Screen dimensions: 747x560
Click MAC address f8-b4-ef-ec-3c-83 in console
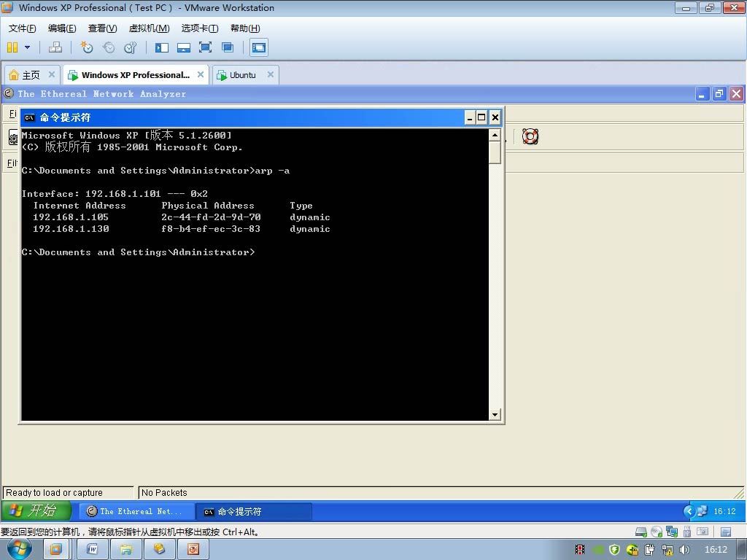pos(211,229)
